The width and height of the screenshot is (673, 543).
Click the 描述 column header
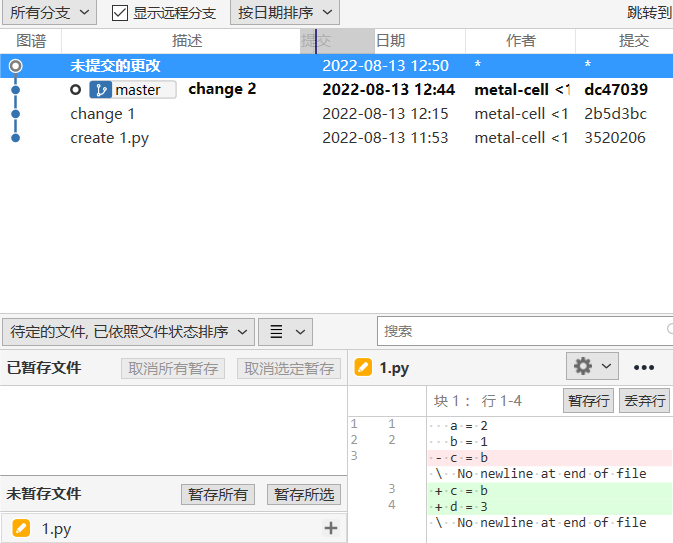click(x=187, y=41)
